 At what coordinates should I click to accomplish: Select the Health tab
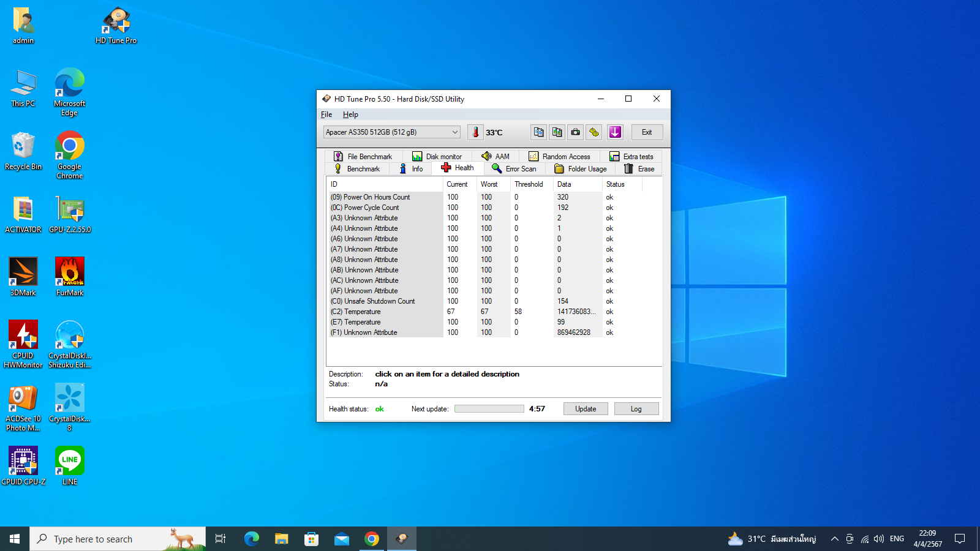coord(458,168)
